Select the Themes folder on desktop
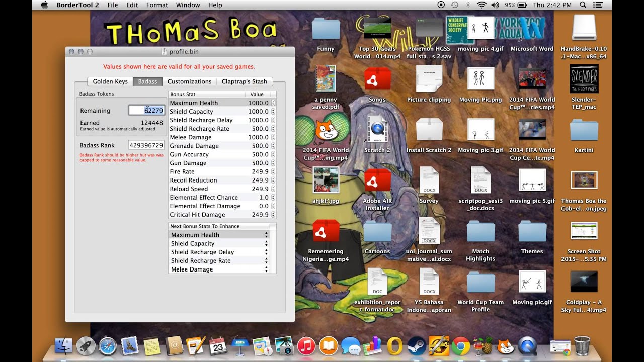The height and width of the screenshot is (362, 644). tap(532, 232)
